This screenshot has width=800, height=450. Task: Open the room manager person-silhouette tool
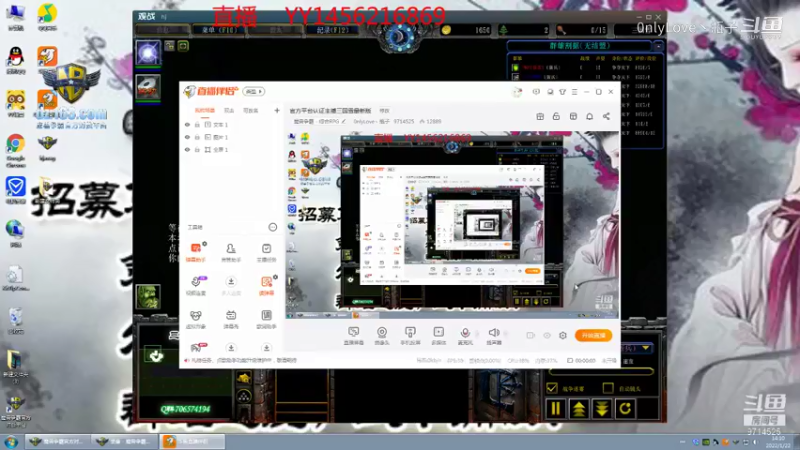point(231,252)
